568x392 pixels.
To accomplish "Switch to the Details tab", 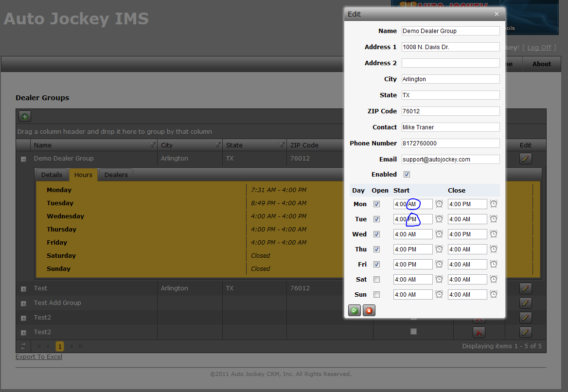I will click(x=52, y=175).
